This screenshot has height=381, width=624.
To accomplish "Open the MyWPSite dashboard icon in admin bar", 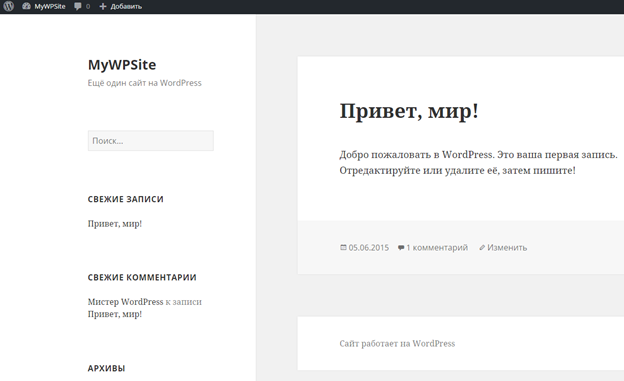I will 26,6.
